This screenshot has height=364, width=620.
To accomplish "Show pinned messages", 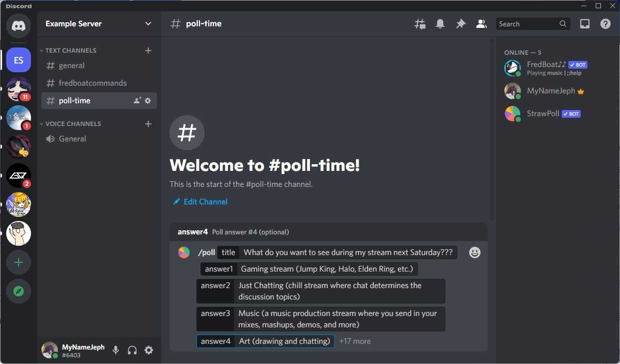I will tap(460, 24).
